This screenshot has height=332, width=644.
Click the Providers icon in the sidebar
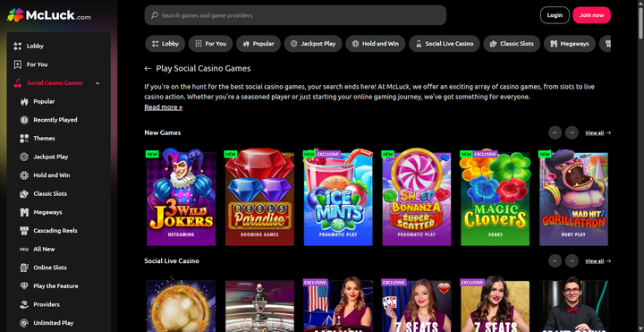pos(24,304)
